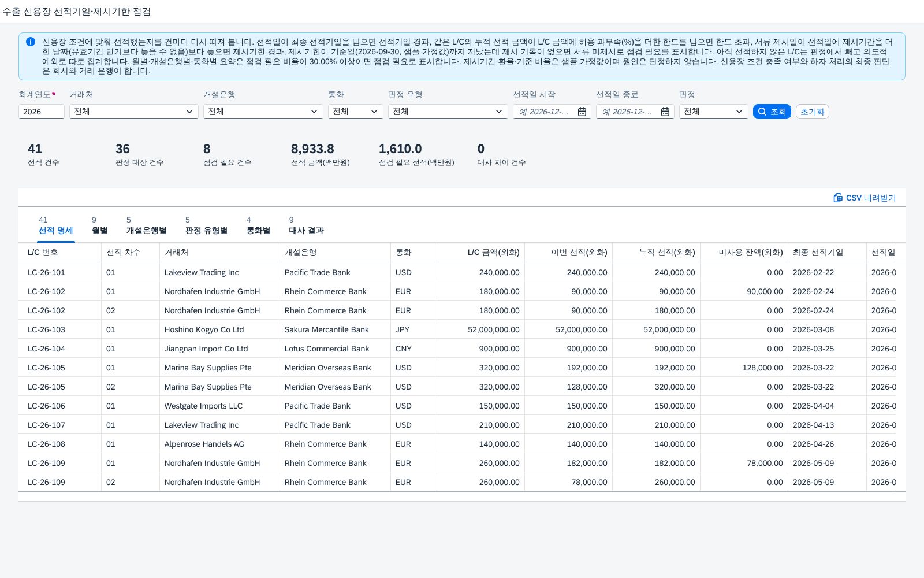This screenshot has width=924, height=578.
Task: Click the CSV 내려받기 download icon
Action: click(838, 198)
